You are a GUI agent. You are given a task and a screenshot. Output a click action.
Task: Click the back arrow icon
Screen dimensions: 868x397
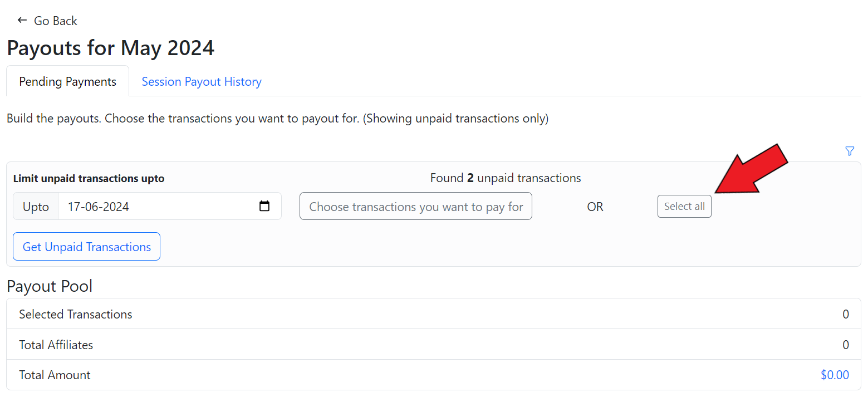[22, 21]
